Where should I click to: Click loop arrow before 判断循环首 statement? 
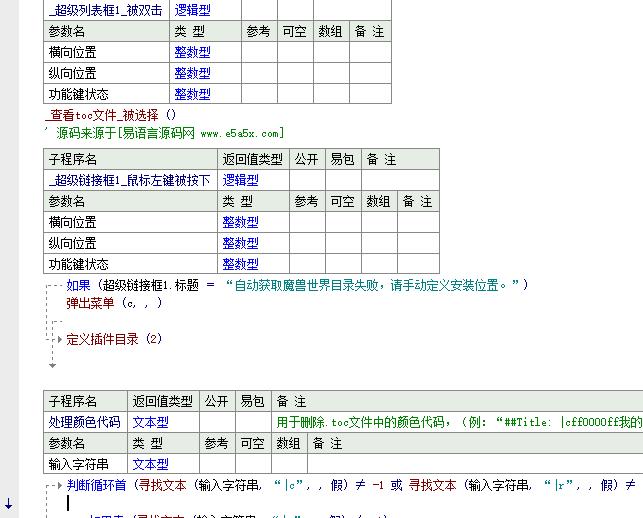[57, 486]
